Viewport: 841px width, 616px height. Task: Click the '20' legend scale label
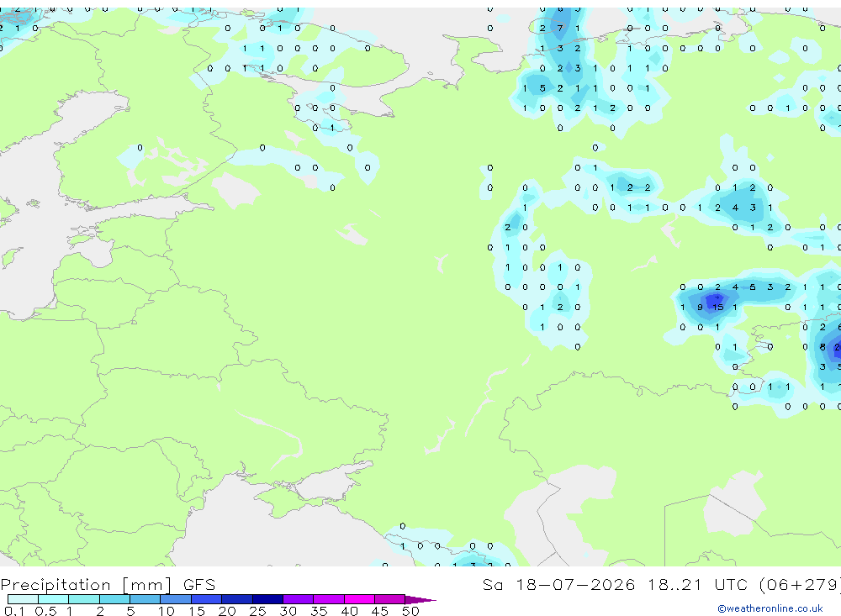[227, 611]
